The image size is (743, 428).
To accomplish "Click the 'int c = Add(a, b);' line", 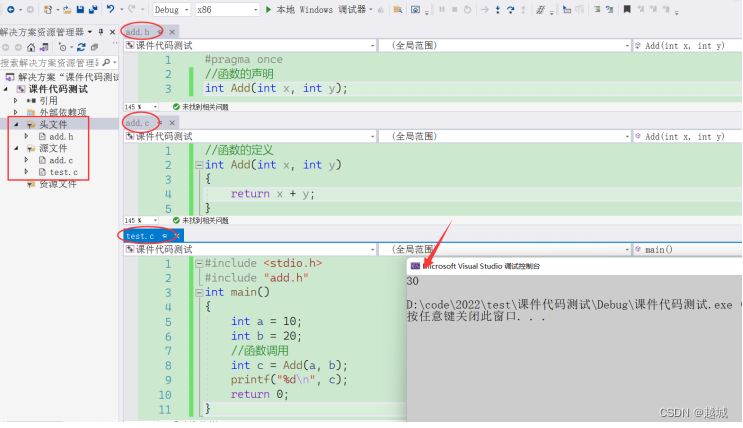I will click(x=289, y=365).
